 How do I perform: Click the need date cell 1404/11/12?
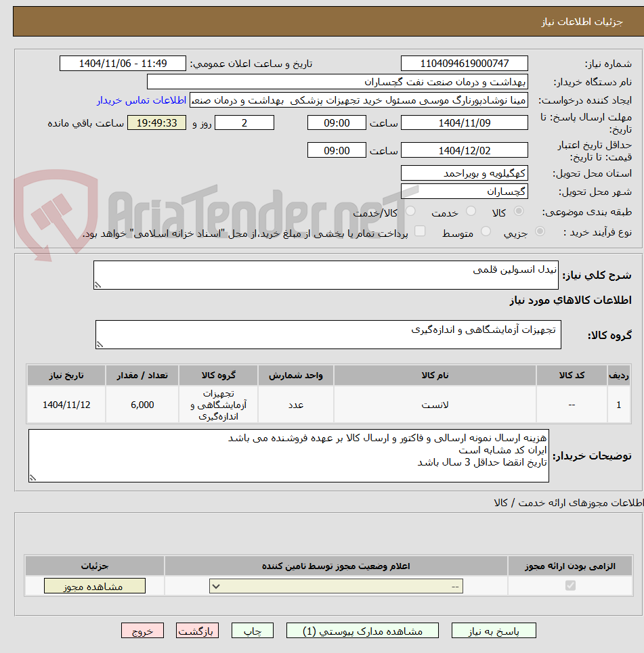pos(66,405)
